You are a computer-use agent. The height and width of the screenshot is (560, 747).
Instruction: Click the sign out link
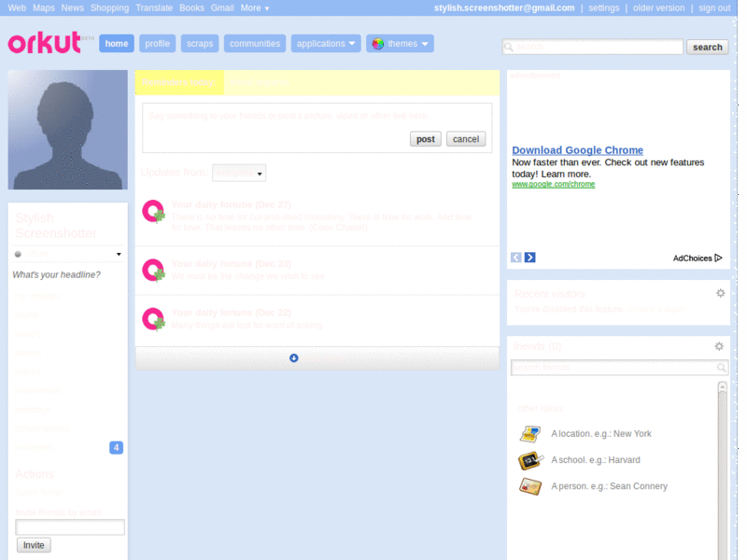(x=714, y=8)
